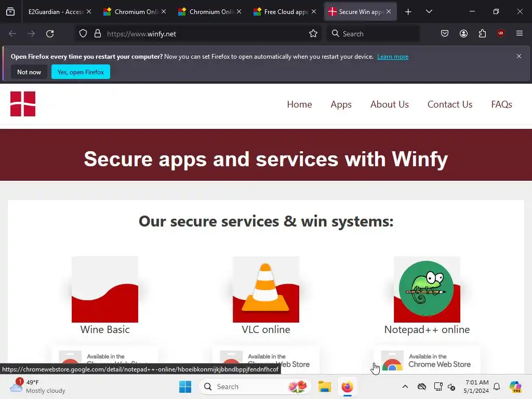Close the E2Guardian tab
532x399 pixels.
click(x=89, y=12)
